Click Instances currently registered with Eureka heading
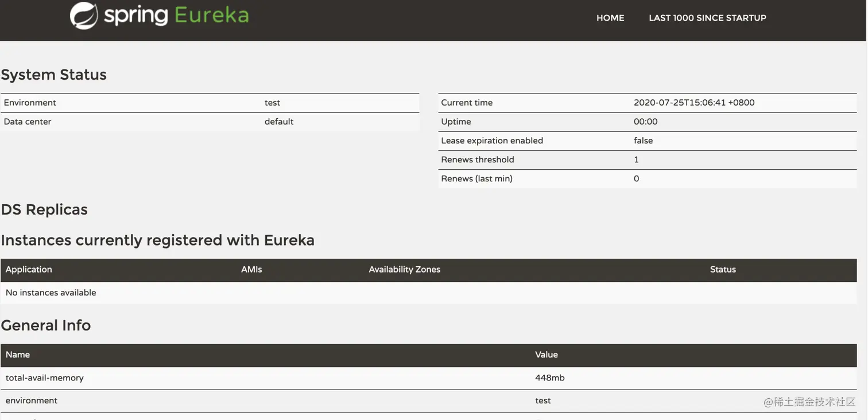868x420 pixels. pyautogui.click(x=158, y=240)
